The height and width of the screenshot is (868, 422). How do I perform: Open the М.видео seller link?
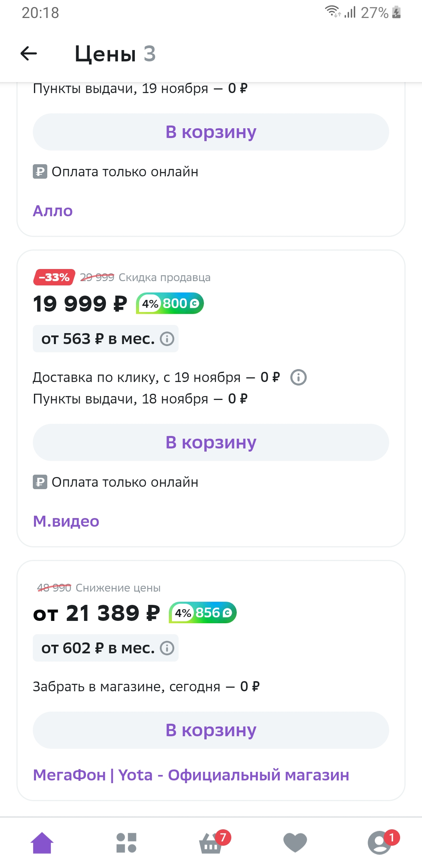66,521
